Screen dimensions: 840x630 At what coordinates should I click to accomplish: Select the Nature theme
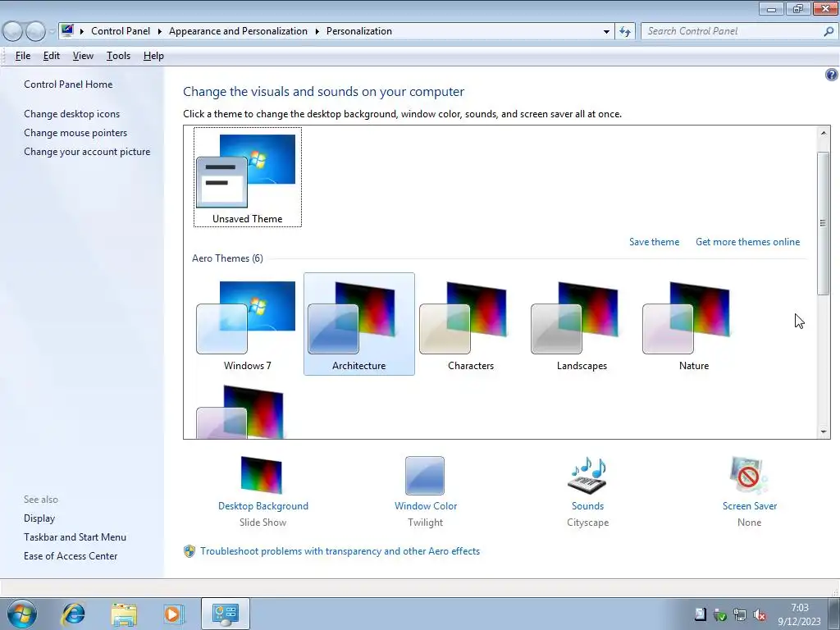[x=694, y=323]
